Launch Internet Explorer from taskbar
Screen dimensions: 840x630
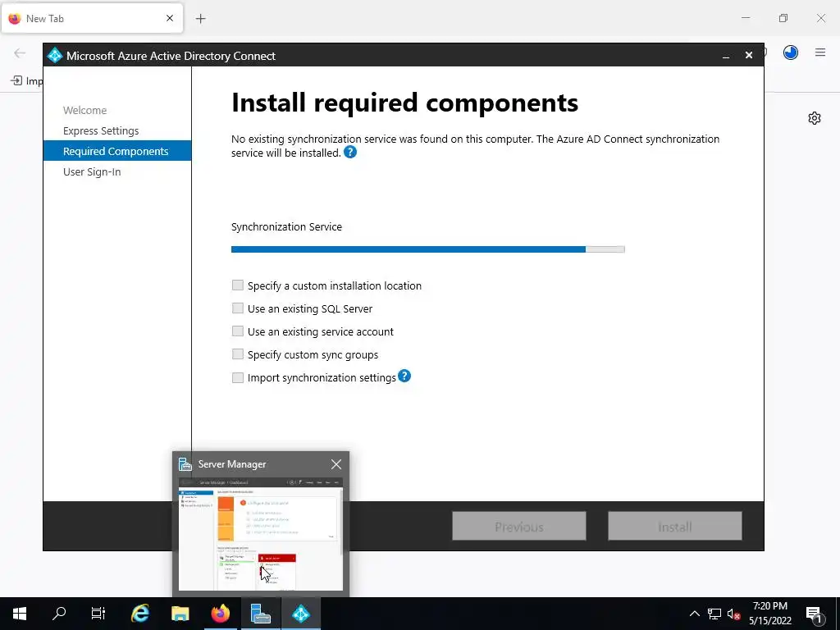140,613
